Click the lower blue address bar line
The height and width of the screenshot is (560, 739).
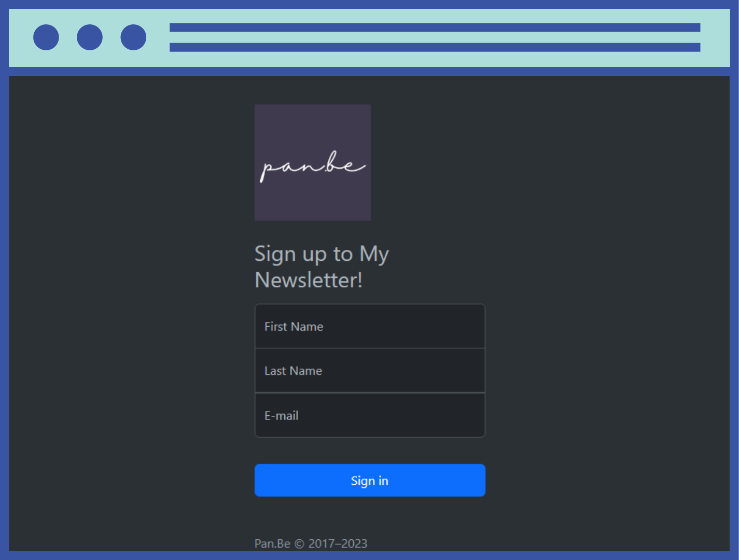click(435, 47)
